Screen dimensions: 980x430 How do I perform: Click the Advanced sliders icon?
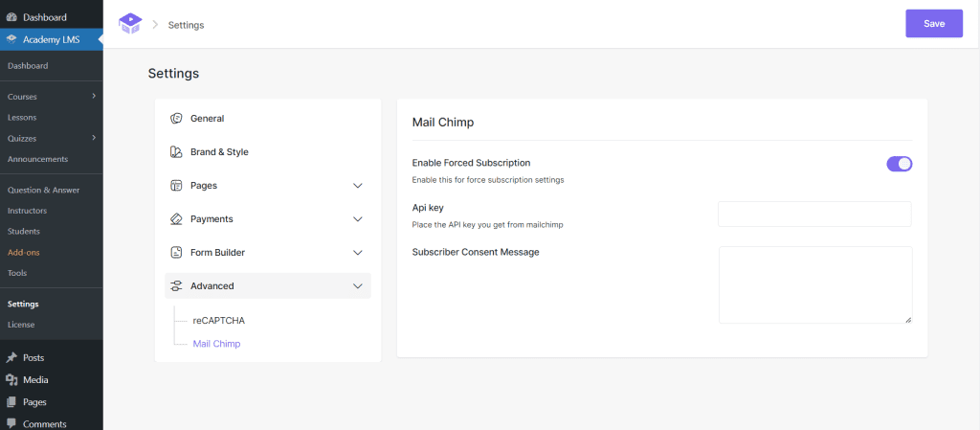(x=176, y=285)
